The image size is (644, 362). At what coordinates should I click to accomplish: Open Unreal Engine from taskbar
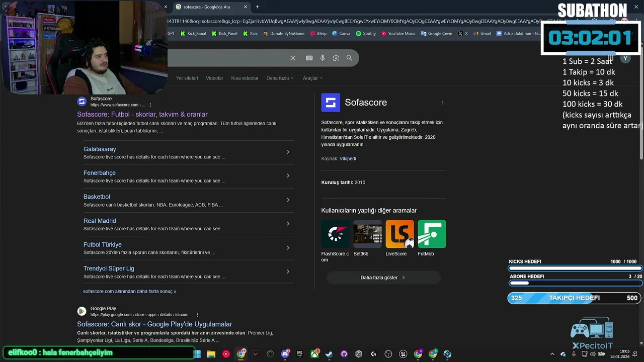pyautogui.click(x=403, y=354)
